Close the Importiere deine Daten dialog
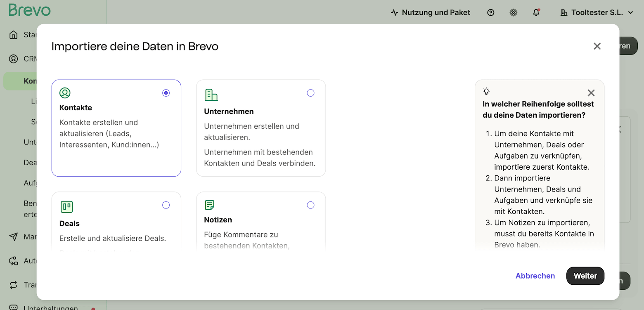This screenshot has width=644, height=310. (597, 46)
